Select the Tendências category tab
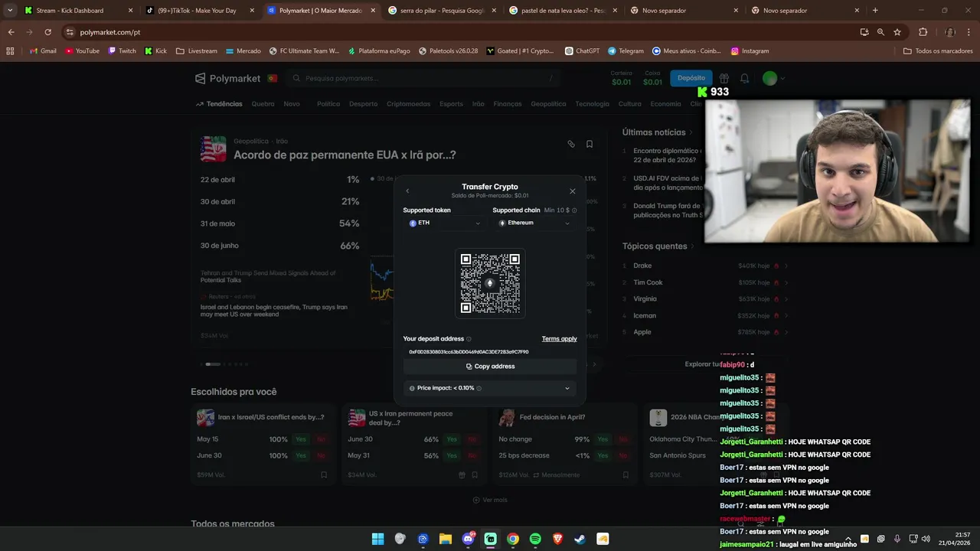The image size is (980, 551). tap(219, 104)
